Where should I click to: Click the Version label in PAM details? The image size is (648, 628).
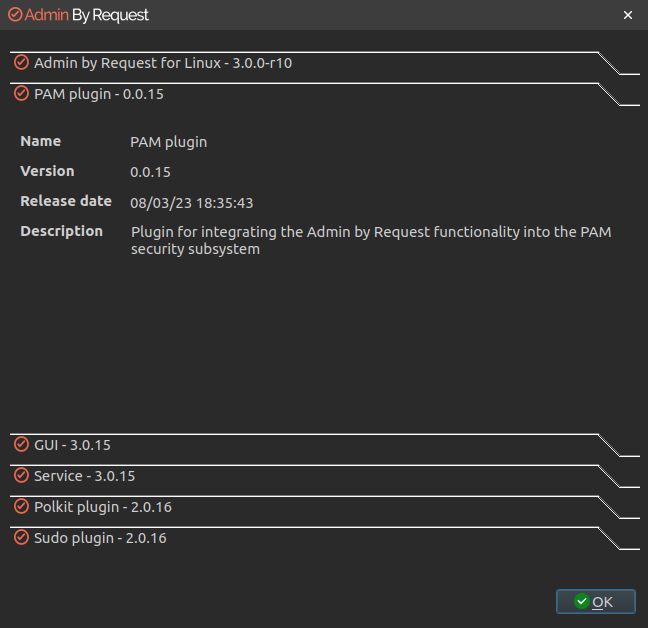click(47, 171)
